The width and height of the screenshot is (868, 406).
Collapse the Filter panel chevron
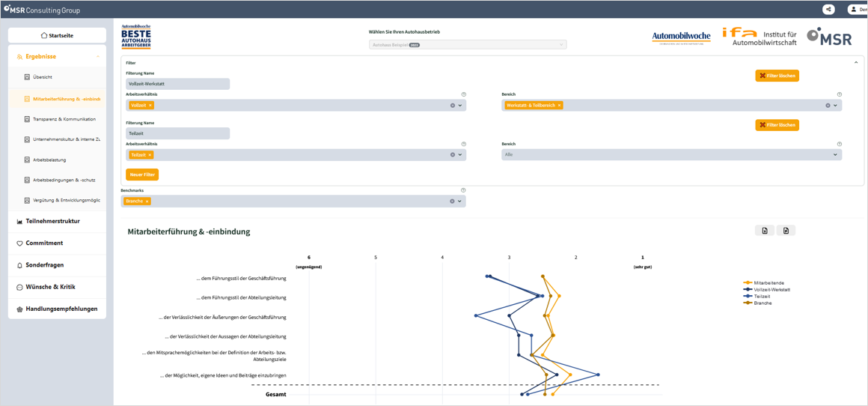point(856,63)
